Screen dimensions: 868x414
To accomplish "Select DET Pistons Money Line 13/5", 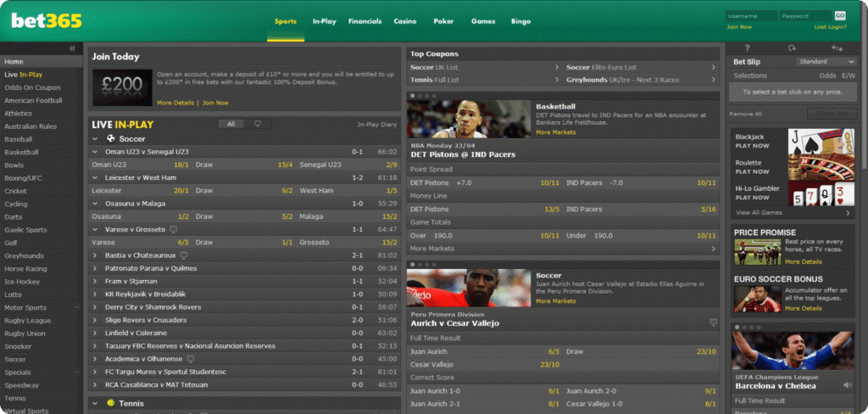I will coord(552,210).
